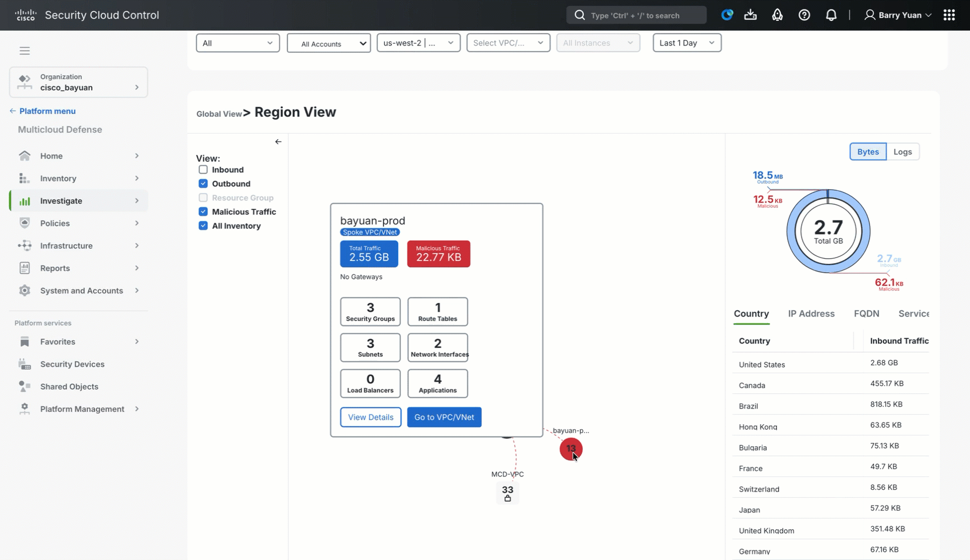Toggle the All Inventory checkbox

pyautogui.click(x=203, y=226)
